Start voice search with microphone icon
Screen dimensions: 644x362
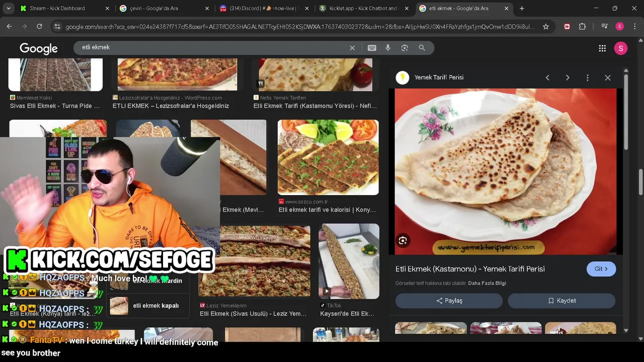[388, 48]
